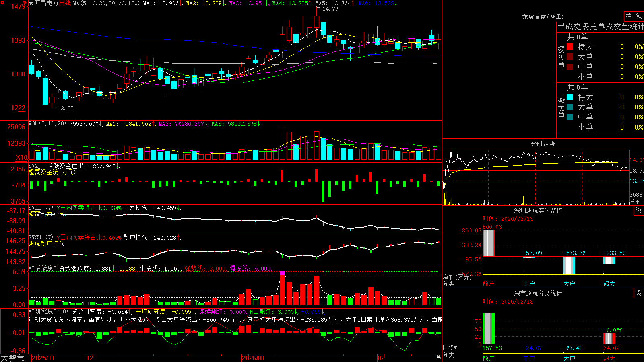Click the 2026/01 date marker on the axis
644x362 pixels.
click(x=254, y=358)
